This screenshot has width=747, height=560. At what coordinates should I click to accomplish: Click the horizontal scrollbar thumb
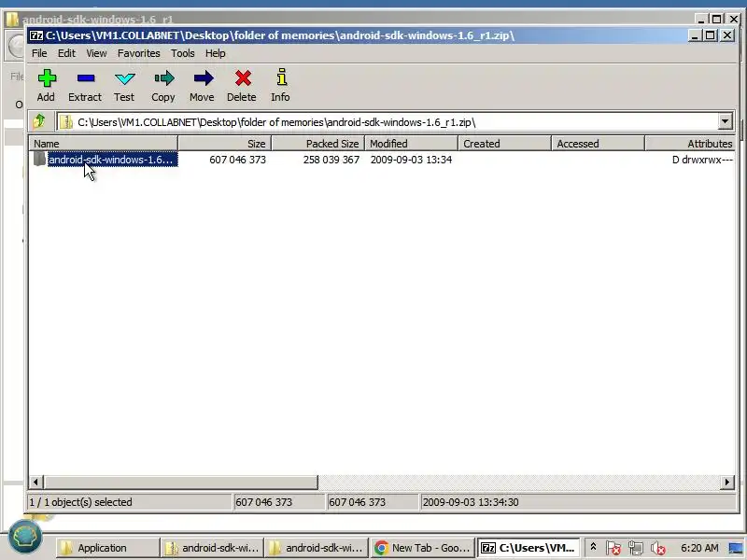point(180,482)
